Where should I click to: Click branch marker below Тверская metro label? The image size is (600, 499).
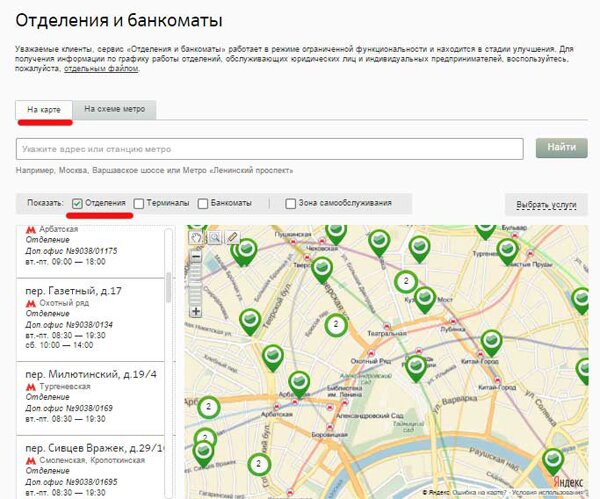pos(322,270)
